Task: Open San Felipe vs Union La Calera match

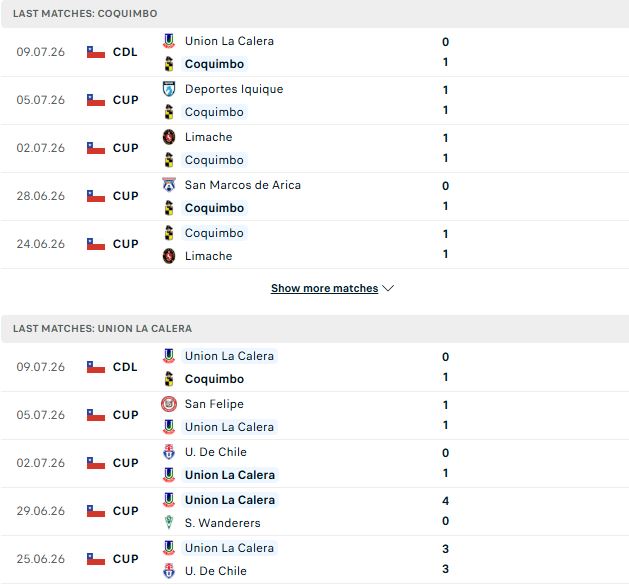Action: pos(314,415)
